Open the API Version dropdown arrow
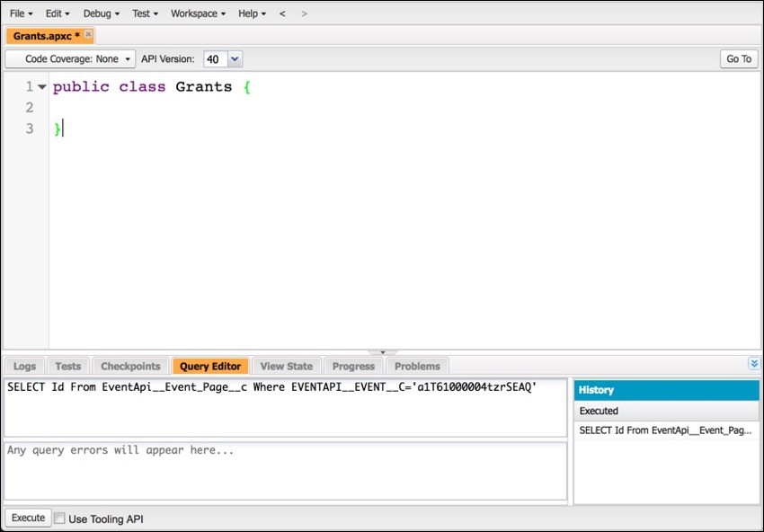This screenshot has height=532, width=764. coord(235,59)
